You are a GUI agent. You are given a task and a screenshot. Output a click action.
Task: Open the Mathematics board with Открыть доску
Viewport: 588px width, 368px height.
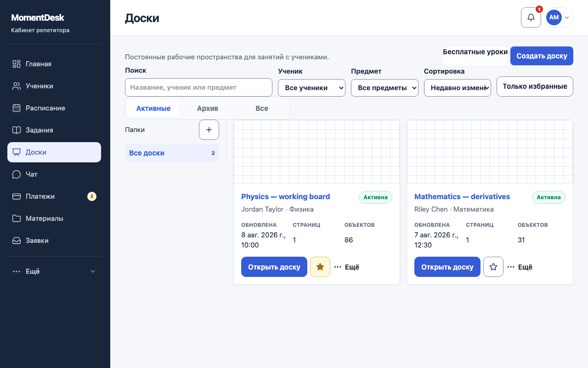coord(447,267)
